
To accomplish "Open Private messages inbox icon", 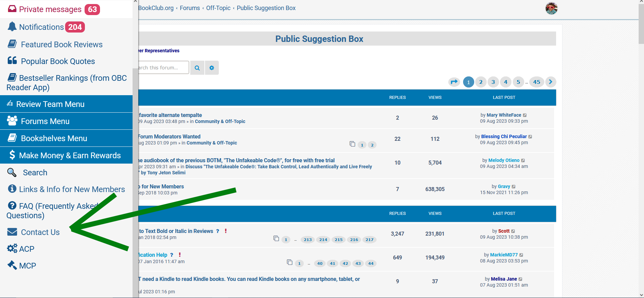I will click(12, 9).
